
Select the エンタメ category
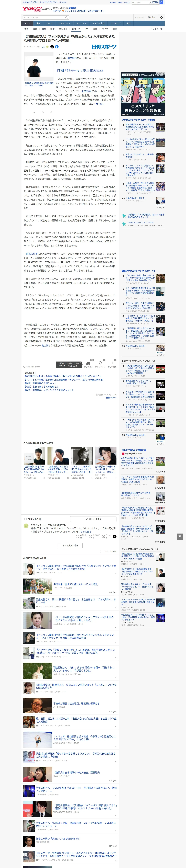click(63, 29)
